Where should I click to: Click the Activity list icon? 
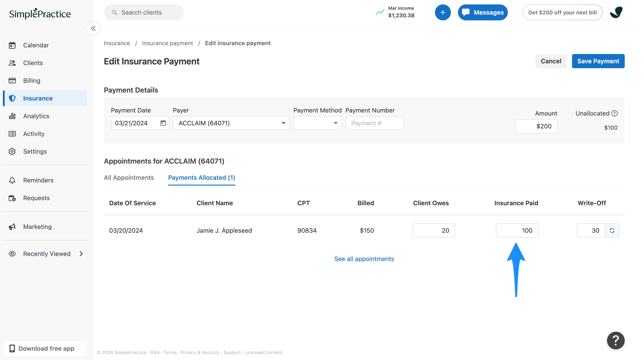click(x=12, y=134)
